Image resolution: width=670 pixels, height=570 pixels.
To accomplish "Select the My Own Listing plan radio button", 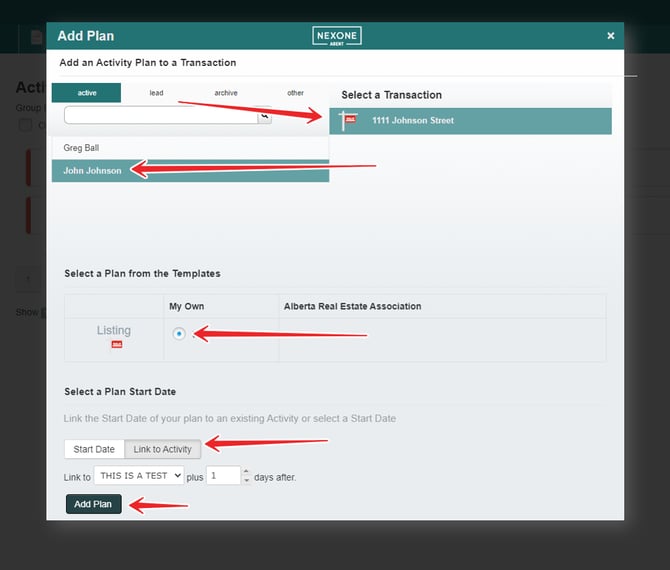I will [179, 334].
